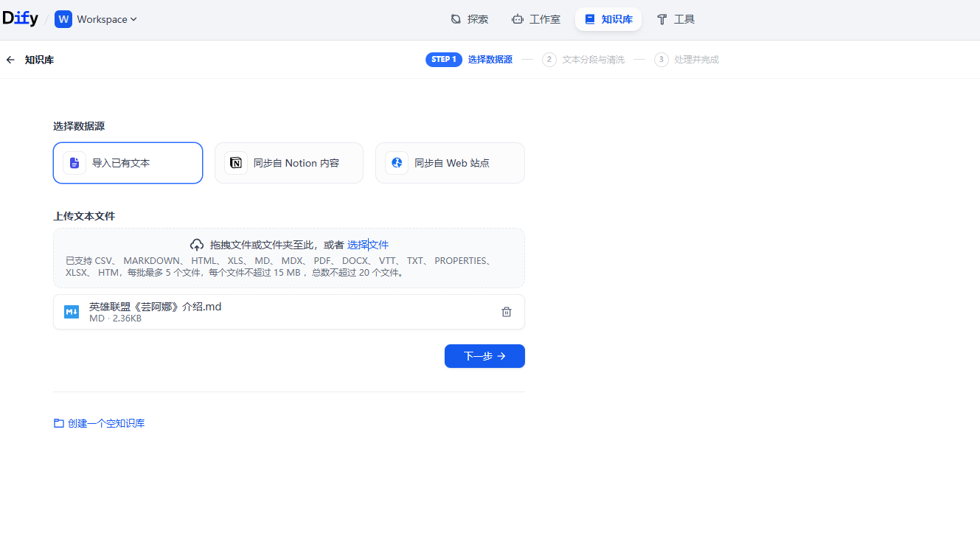Choose 同步自 Web 站点 data source
This screenshot has width=980, height=550.
[x=450, y=163]
